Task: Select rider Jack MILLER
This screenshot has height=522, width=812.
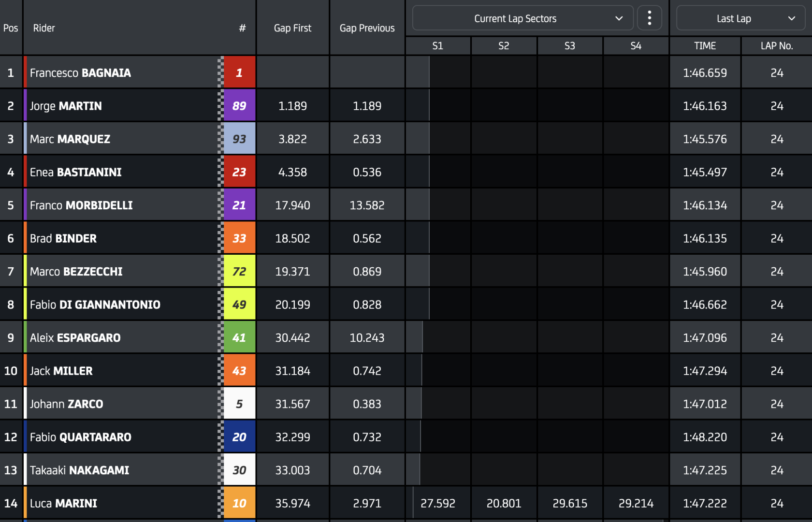Action: click(61, 371)
